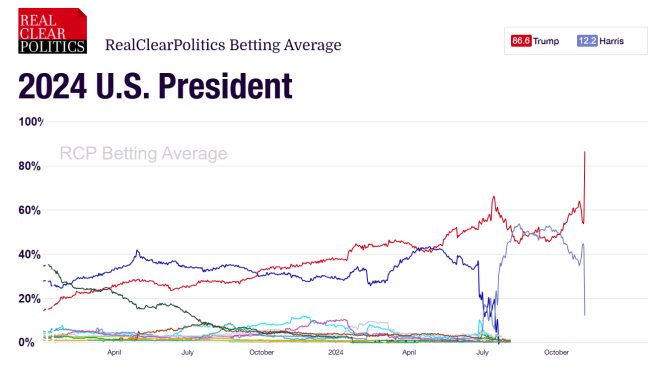
Task: Click the red 86.6 Trump badge
Action: pyautogui.click(x=521, y=41)
